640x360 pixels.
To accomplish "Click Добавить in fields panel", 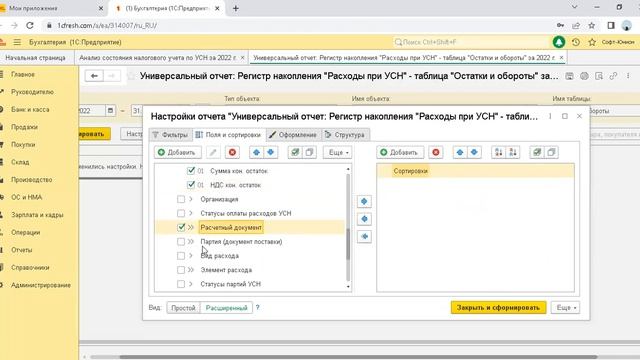I will tap(178, 152).
